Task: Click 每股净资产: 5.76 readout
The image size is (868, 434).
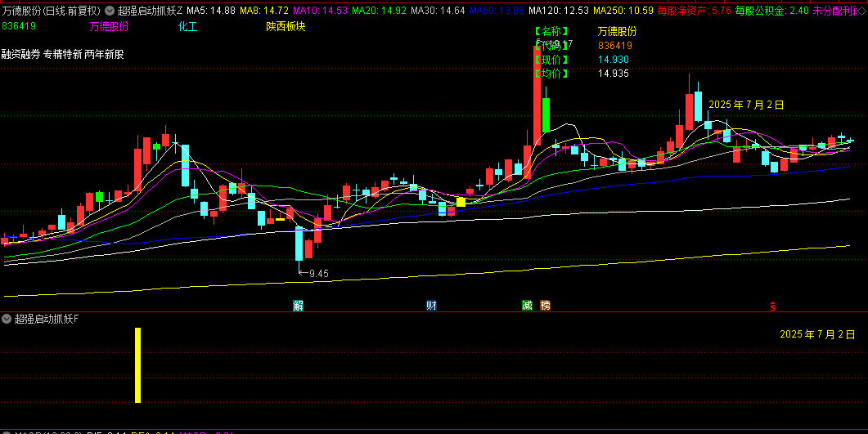Action: [x=695, y=11]
